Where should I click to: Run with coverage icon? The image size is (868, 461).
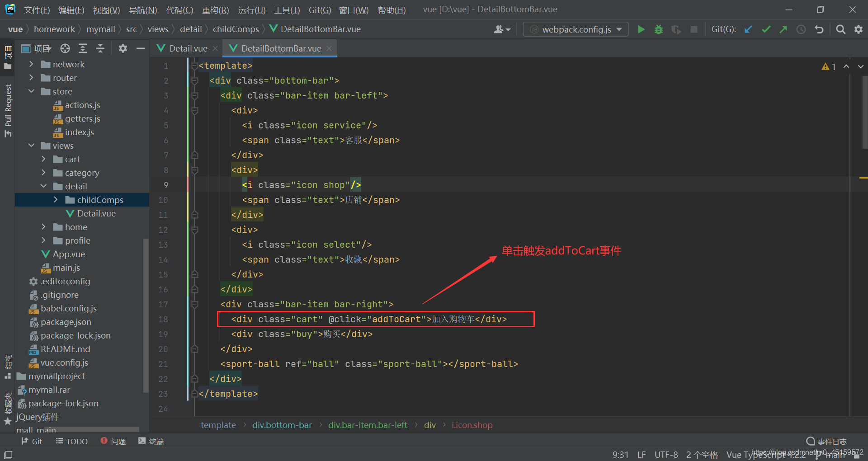(x=676, y=29)
